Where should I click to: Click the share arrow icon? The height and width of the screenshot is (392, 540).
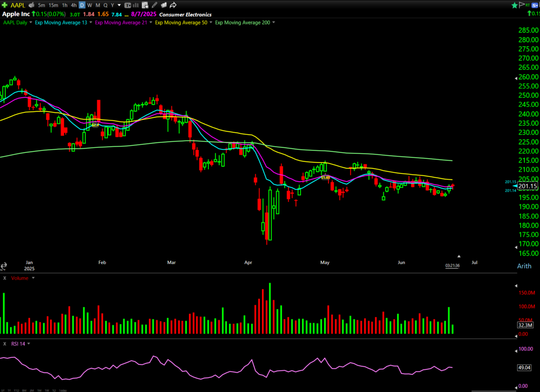click(x=173, y=5)
